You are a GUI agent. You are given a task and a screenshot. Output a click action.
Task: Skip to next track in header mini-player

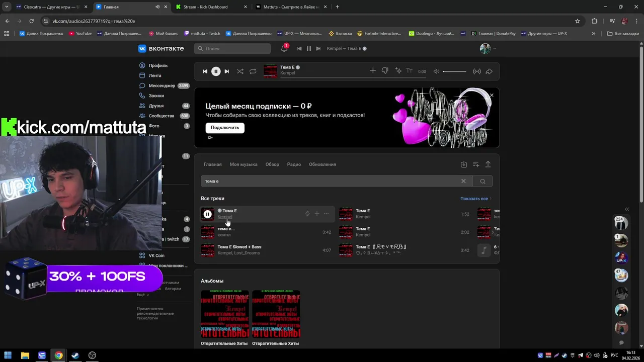click(x=318, y=49)
